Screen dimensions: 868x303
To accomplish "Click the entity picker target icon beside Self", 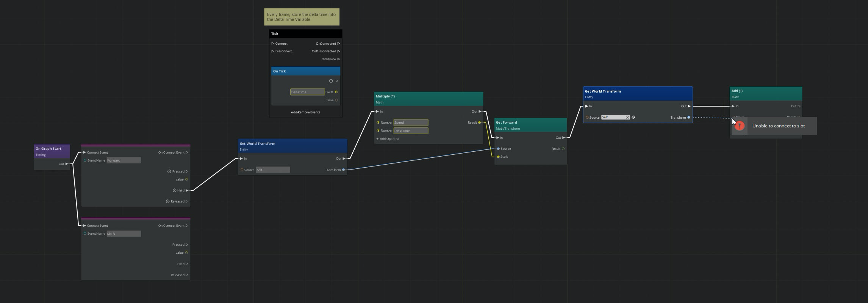I will 633,117.
